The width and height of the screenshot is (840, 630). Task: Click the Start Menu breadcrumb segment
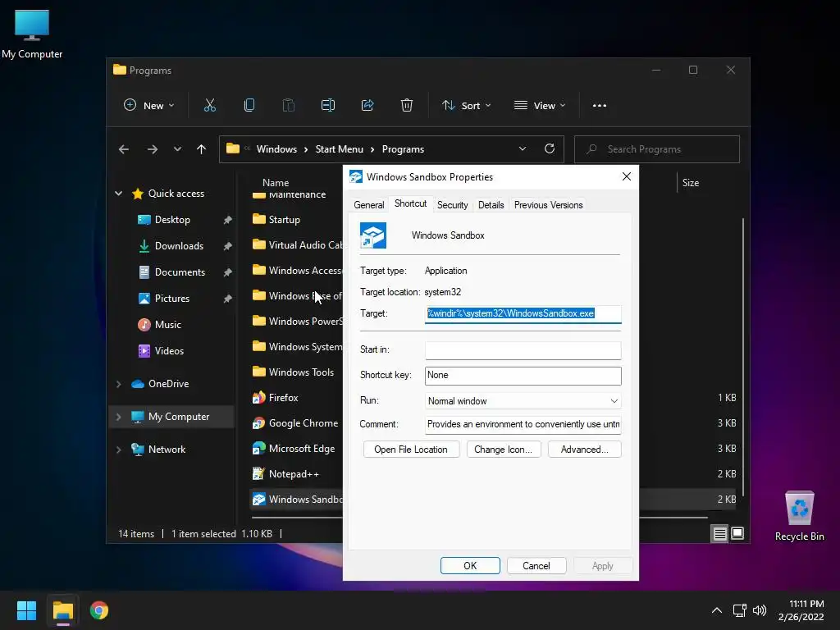pos(339,149)
